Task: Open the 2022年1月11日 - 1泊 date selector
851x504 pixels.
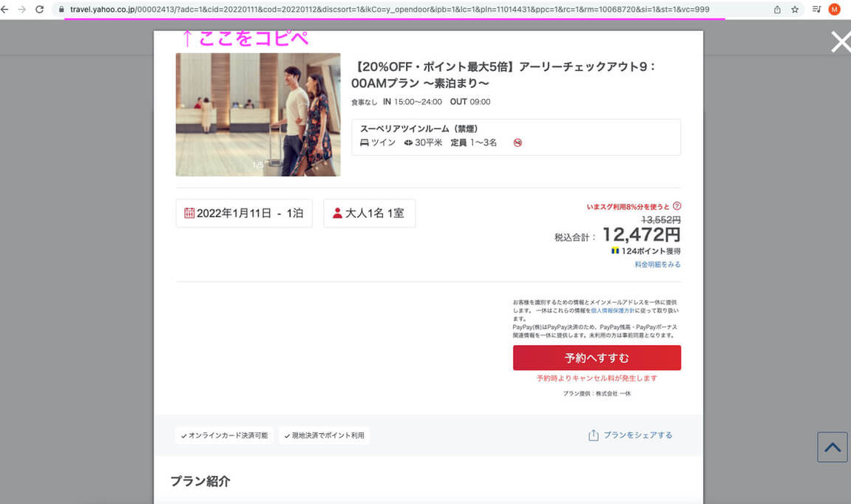Action: pos(244,213)
